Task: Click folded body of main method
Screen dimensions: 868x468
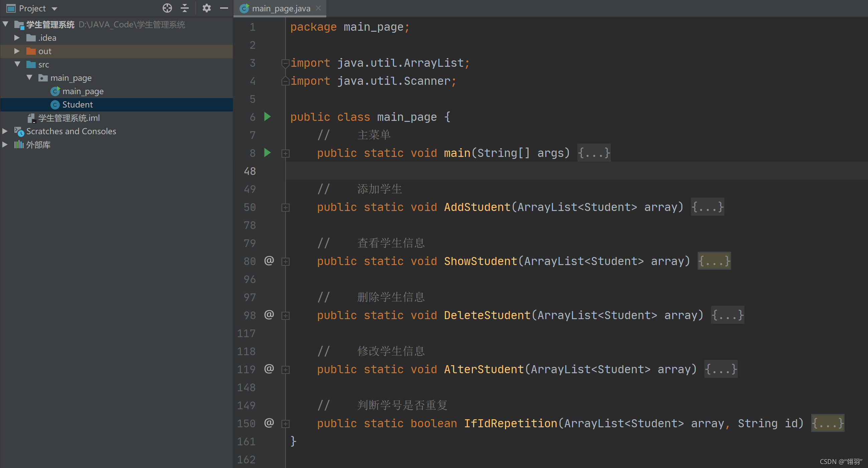Action: (x=594, y=153)
